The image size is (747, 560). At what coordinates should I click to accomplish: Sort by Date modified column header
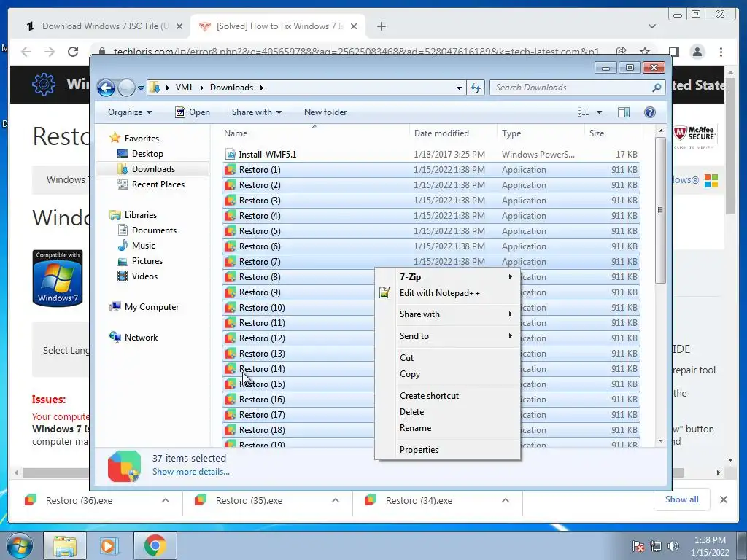pyautogui.click(x=453, y=133)
